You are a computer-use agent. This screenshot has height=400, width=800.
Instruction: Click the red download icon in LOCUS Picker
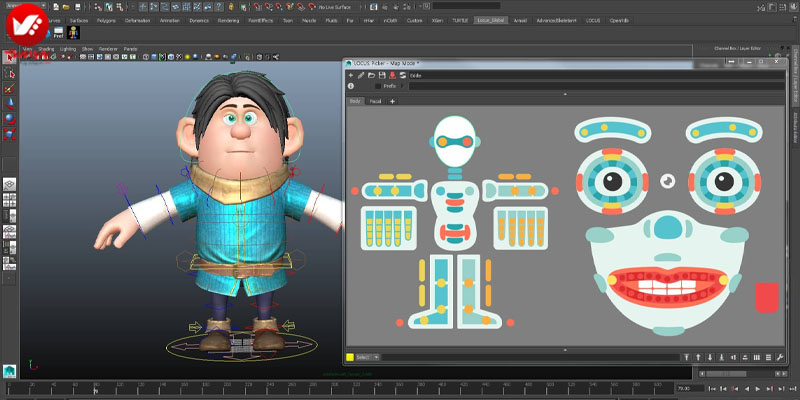(x=392, y=75)
